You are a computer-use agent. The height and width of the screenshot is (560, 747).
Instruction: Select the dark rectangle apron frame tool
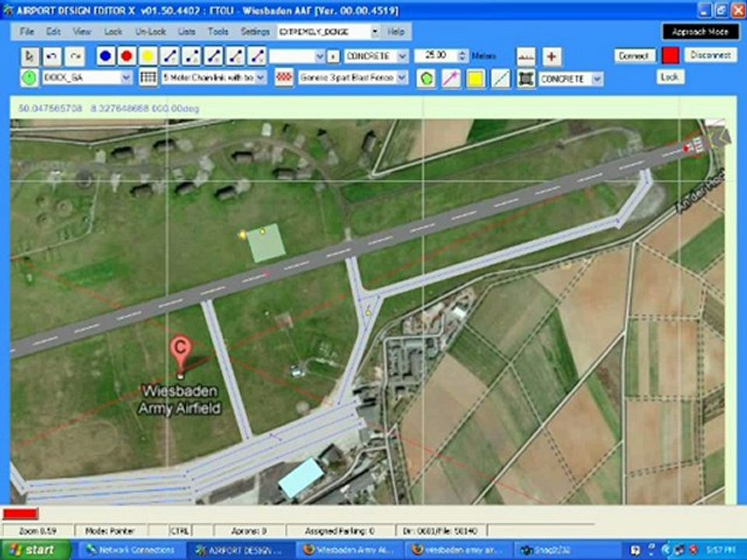(526, 79)
